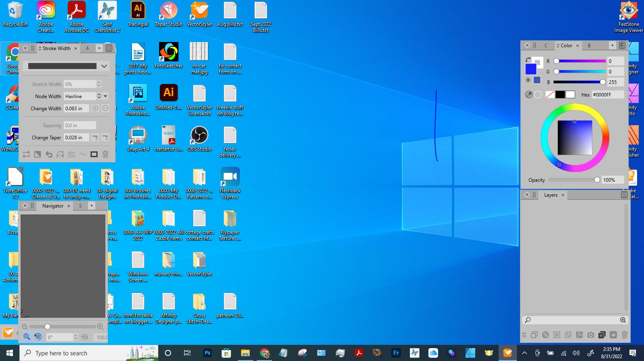
Task: Click zoom in magnifier in Navigator panel
Action: pyautogui.click(x=100, y=327)
